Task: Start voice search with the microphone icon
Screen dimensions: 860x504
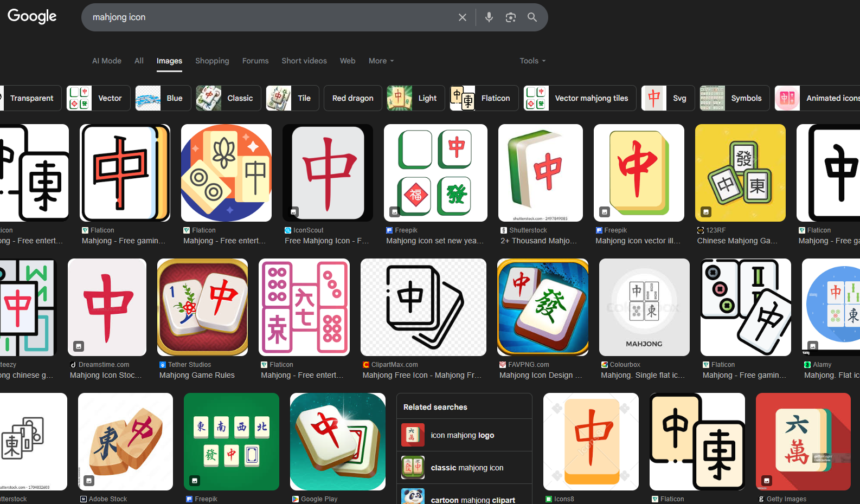Action: pos(489,17)
